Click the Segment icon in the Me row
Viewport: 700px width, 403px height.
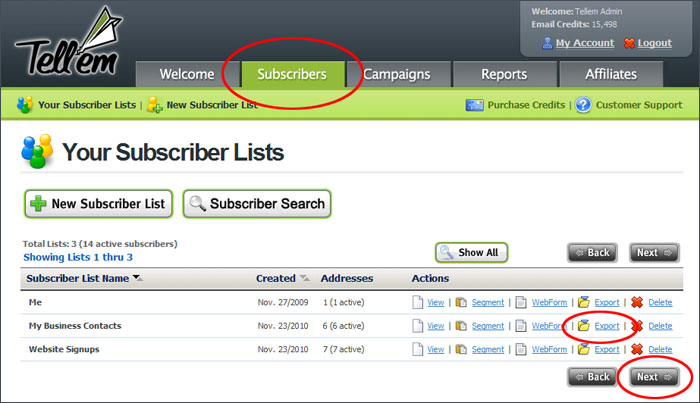coord(461,302)
